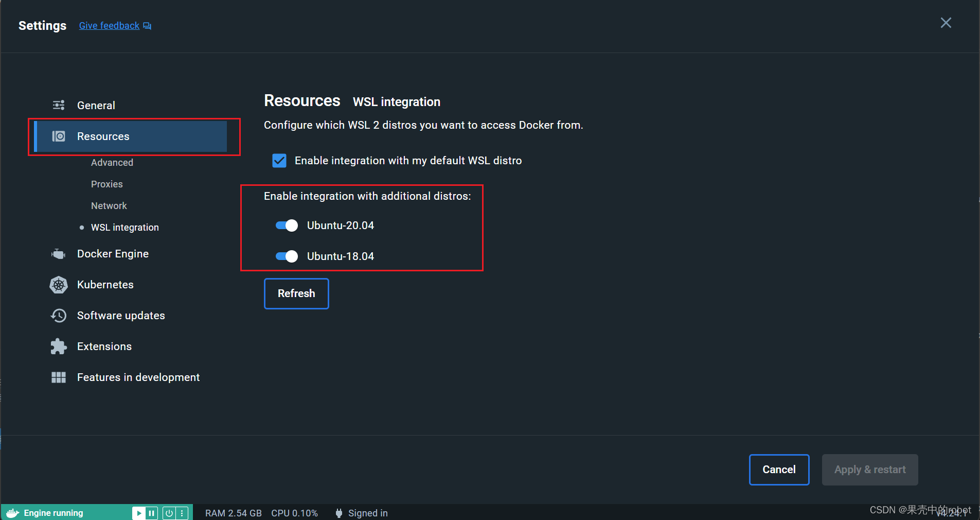Open the engine more options menu

(x=182, y=513)
